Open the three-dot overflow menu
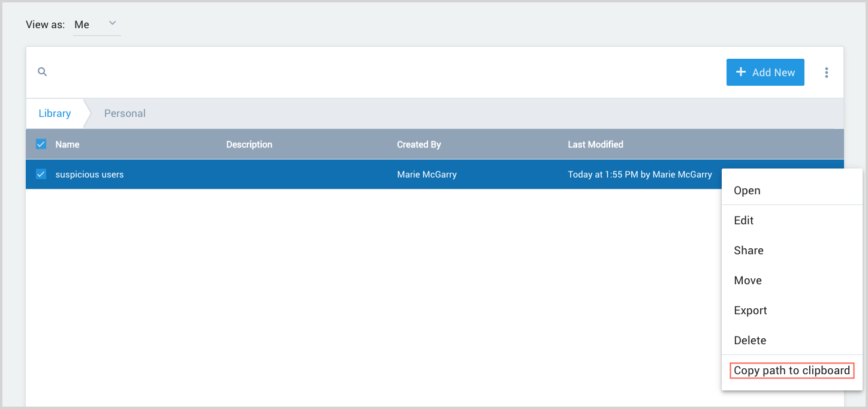 click(826, 72)
